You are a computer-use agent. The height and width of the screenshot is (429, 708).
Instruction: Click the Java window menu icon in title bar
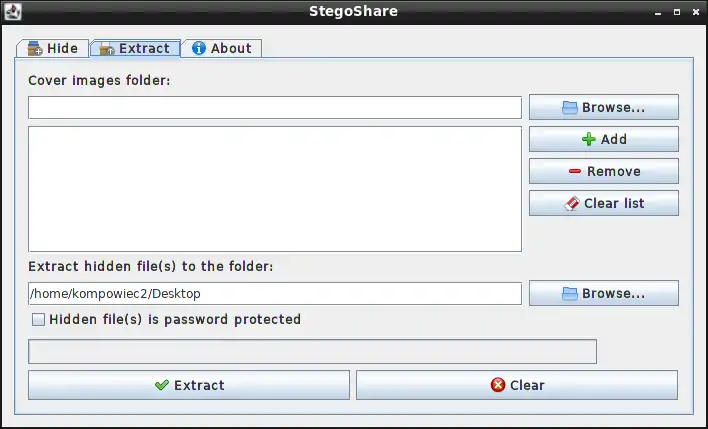tap(14, 12)
